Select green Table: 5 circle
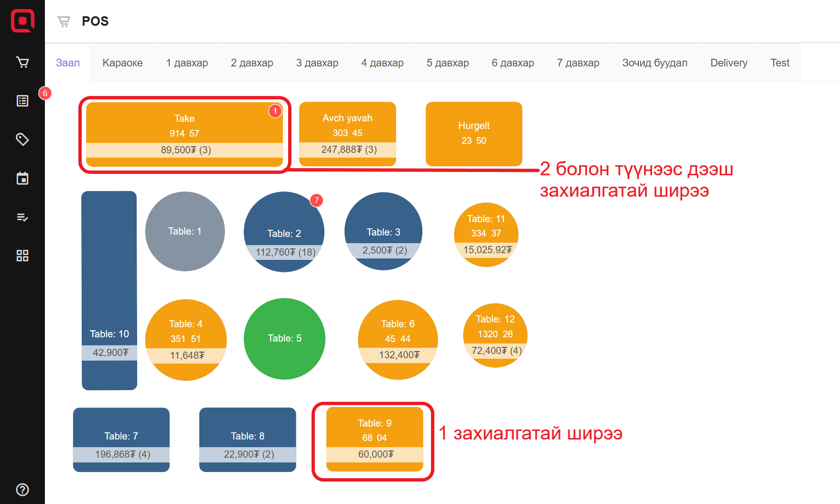This screenshot has width=840, height=504. [284, 339]
